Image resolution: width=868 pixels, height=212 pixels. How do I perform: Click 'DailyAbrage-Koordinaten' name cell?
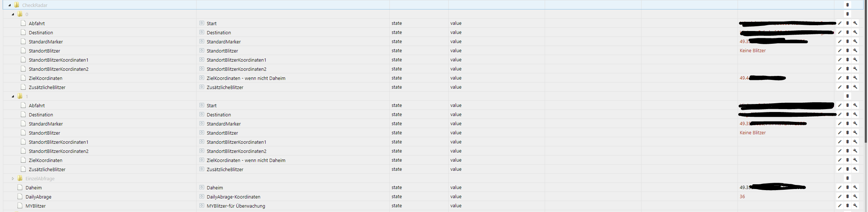pos(233,197)
